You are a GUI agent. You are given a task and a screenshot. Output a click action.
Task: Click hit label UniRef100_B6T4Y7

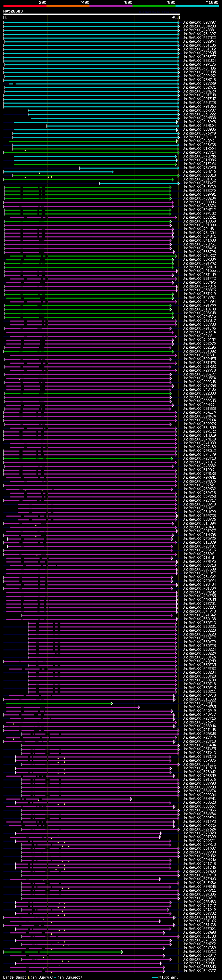click(x=199, y=183)
